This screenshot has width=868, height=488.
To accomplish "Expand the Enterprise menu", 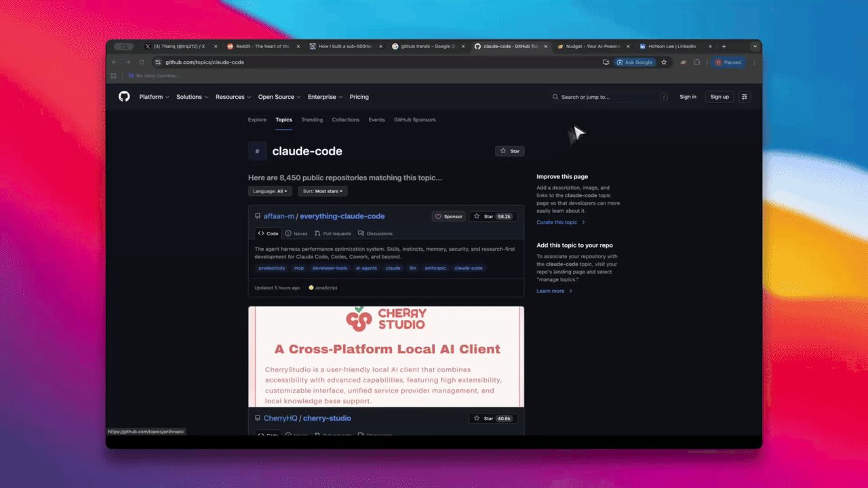I will tap(325, 97).
